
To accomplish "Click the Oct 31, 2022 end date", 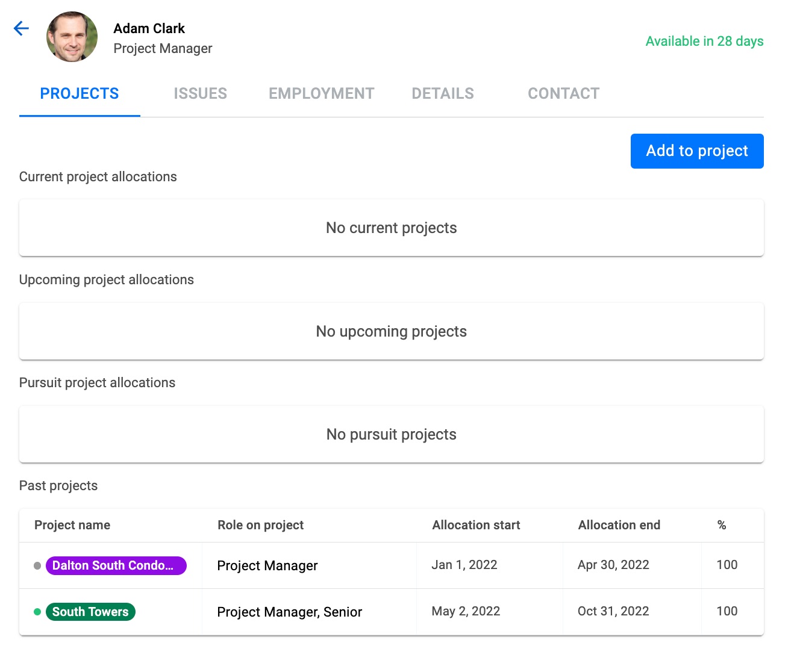I will 613,611.
